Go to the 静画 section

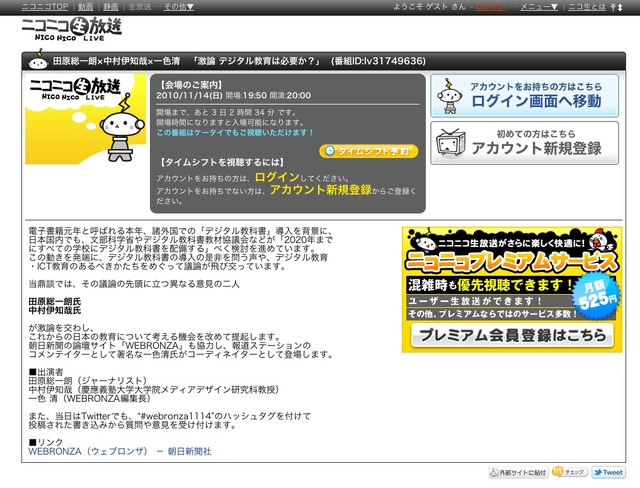click(111, 7)
